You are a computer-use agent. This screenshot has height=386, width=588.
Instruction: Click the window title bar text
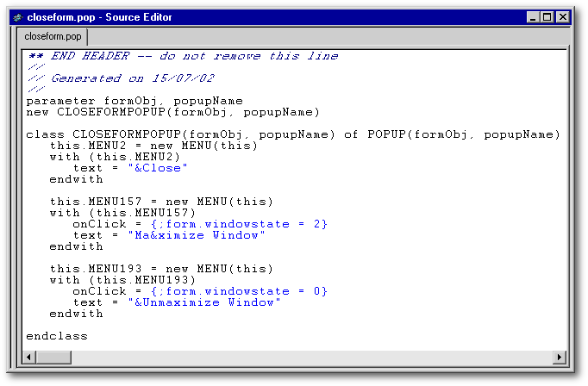coord(99,17)
